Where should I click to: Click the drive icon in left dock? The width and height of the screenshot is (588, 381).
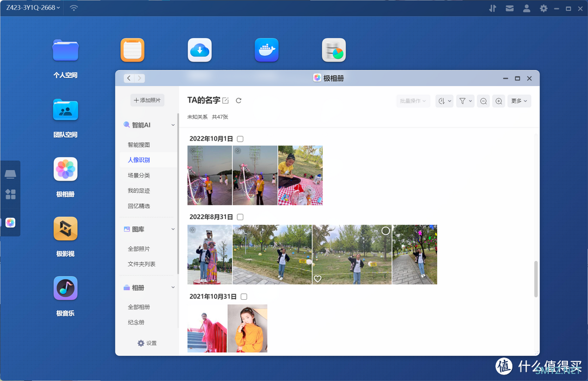click(x=10, y=174)
